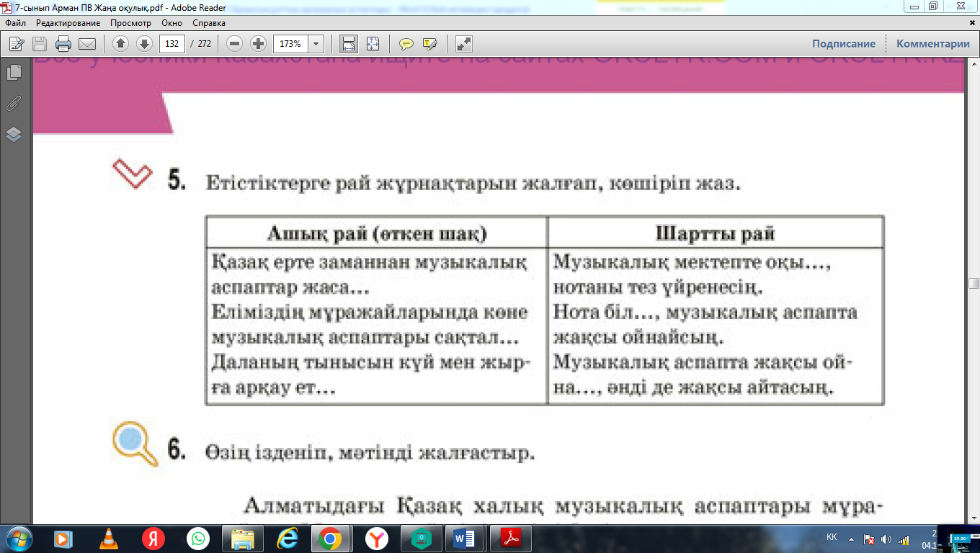Click the exercise number 5 heading
The height and width of the screenshot is (553, 980).
177,181
